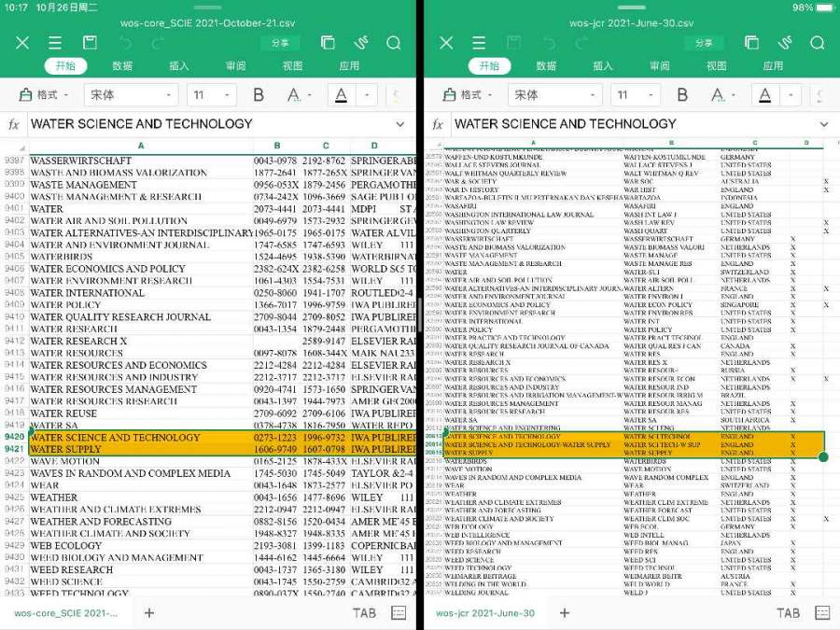
Task: Switch to 数据 tab in left window
Action: [122, 66]
